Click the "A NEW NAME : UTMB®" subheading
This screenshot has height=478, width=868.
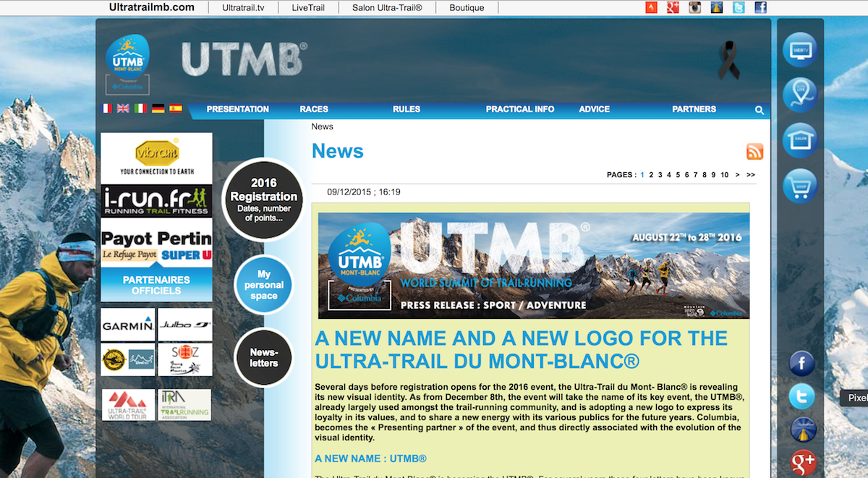pos(371,459)
